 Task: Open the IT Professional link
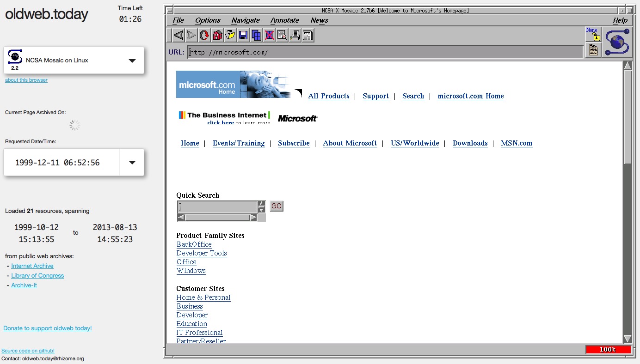(x=199, y=333)
